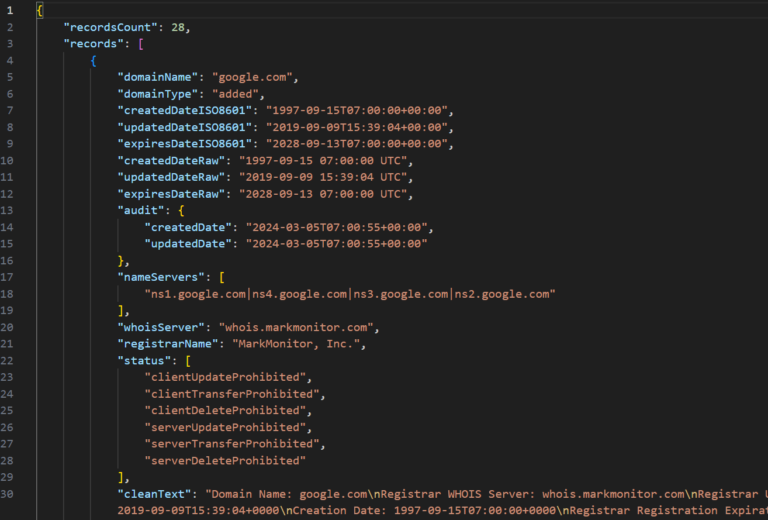Click the "recordsCount" key

click(111, 27)
